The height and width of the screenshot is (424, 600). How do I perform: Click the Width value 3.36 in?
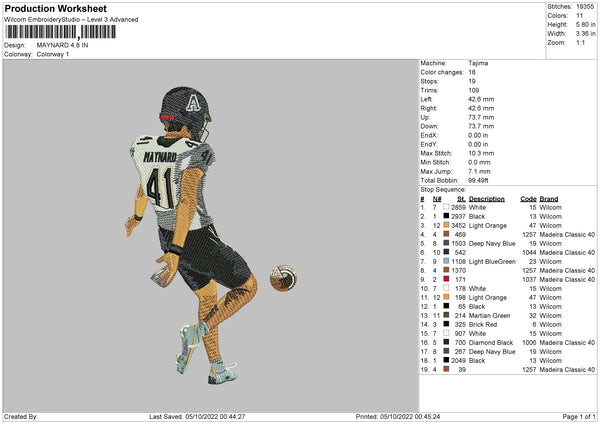pyautogui.click(x=585, y=34)
